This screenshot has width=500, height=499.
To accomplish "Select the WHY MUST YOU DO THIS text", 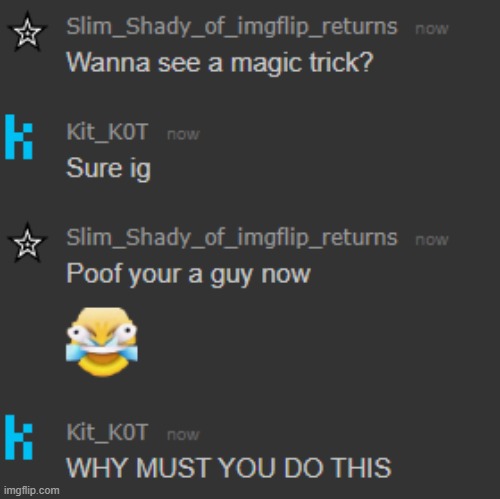I will [229, 467].
